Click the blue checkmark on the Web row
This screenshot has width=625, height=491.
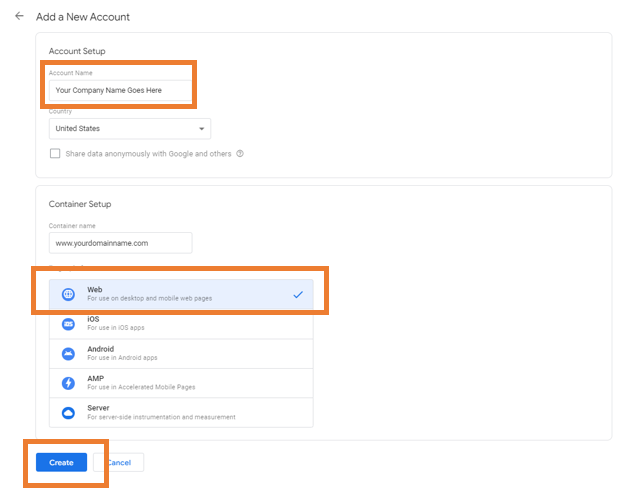298,294
